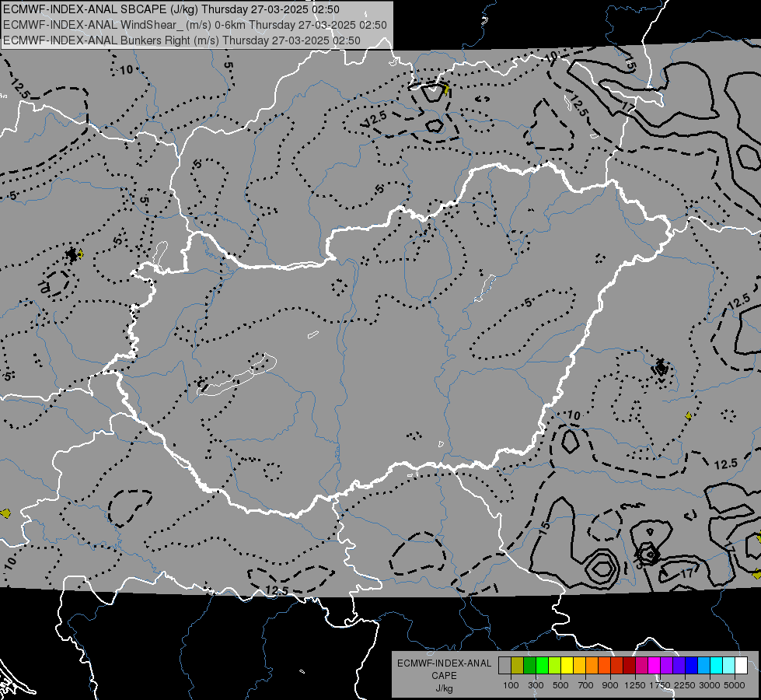Click the 1750 tick label in the legend

point(660,685)
